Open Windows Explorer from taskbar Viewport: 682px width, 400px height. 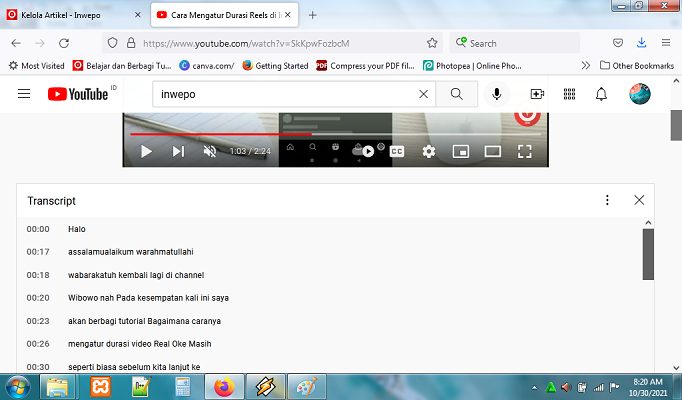tap(57, 387)
